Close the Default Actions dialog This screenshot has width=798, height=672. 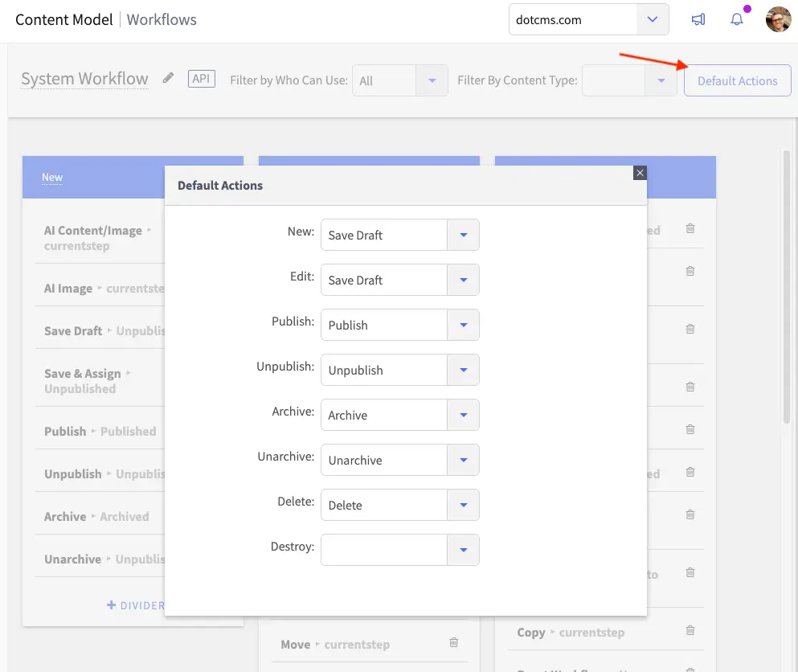[640, 173]
